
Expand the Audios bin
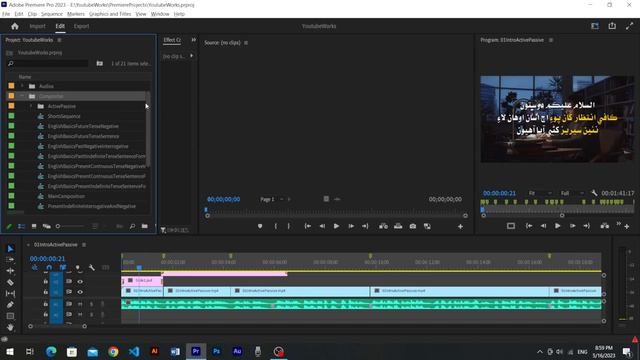[x=22, y=86]
